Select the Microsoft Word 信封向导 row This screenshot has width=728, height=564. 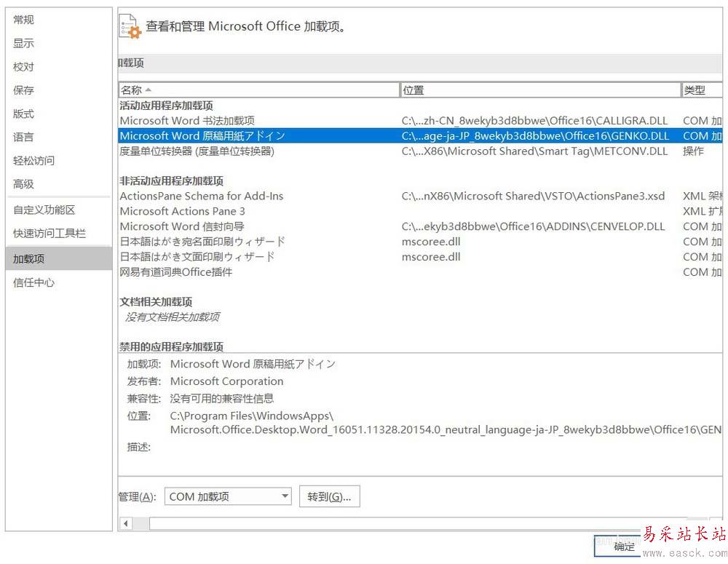pyautogui.click(x=420, y=226)
